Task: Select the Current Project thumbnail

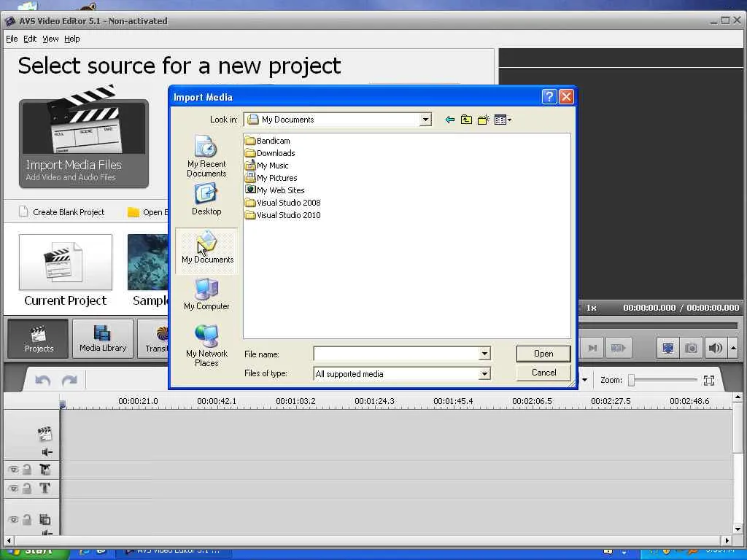Action: [66, 262]
